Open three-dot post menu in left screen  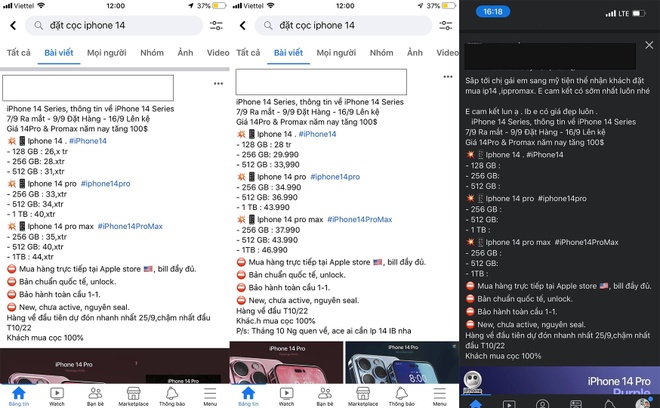(218, 83)
